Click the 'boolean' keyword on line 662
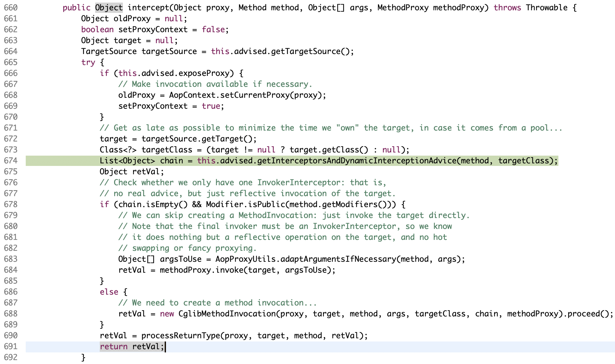Image resolution: width=615 pixels, height=364 pixels. 97,30
